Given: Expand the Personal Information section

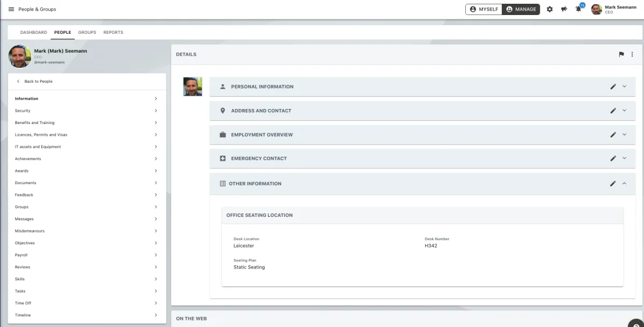Looking at the screenshot, I should 624,86.
